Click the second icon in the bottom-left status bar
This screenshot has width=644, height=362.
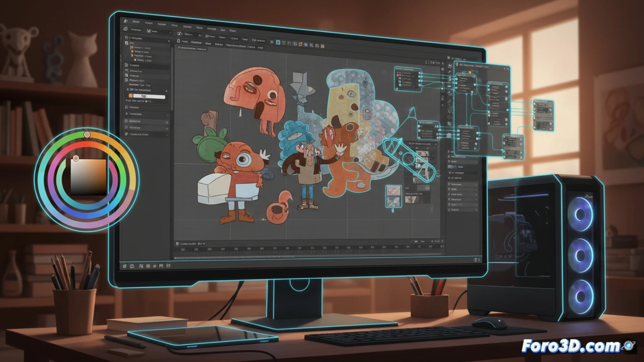[132, 266]
